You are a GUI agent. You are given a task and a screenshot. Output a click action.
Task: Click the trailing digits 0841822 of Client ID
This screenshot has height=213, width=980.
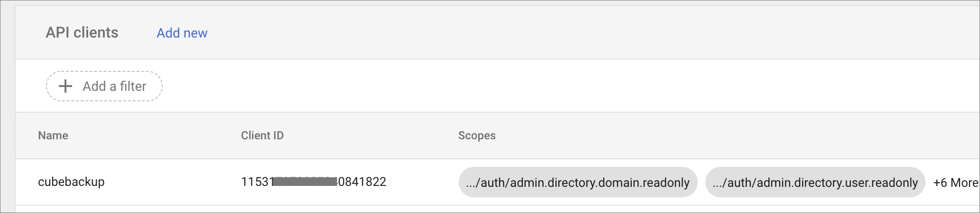coord(362,182)
